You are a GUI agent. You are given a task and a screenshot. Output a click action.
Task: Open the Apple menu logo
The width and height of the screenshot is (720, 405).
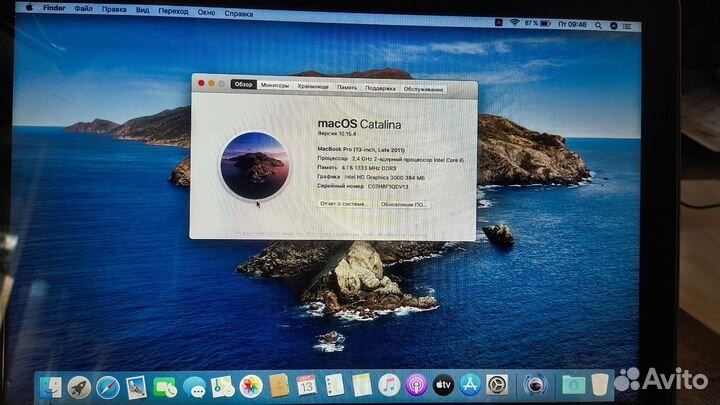coord(28,7)
